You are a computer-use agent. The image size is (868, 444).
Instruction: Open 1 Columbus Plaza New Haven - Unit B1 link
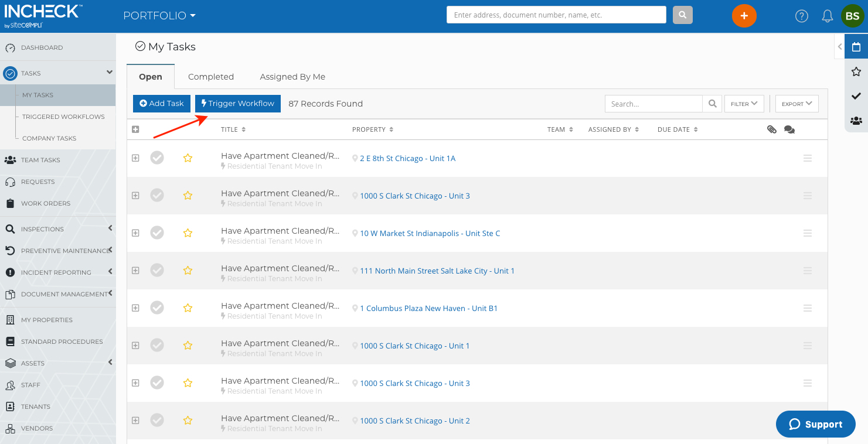click(428, 309)
